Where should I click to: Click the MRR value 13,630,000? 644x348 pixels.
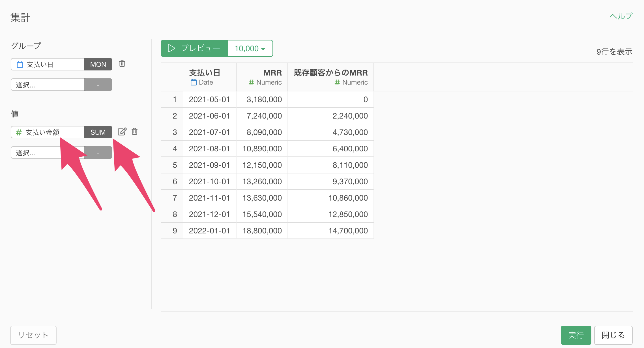(x=262, y=198)
